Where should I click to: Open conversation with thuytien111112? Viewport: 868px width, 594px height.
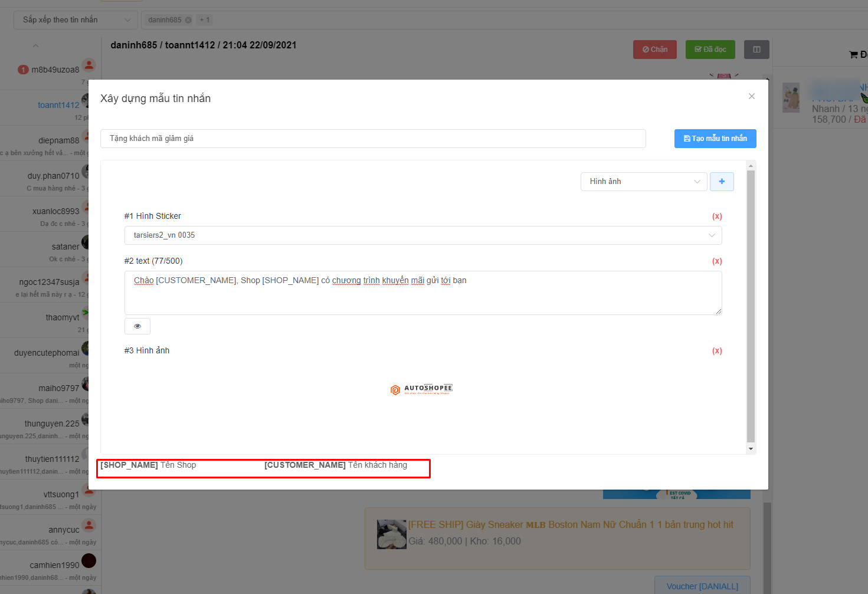pyautogui.click(x=51, y=462)
